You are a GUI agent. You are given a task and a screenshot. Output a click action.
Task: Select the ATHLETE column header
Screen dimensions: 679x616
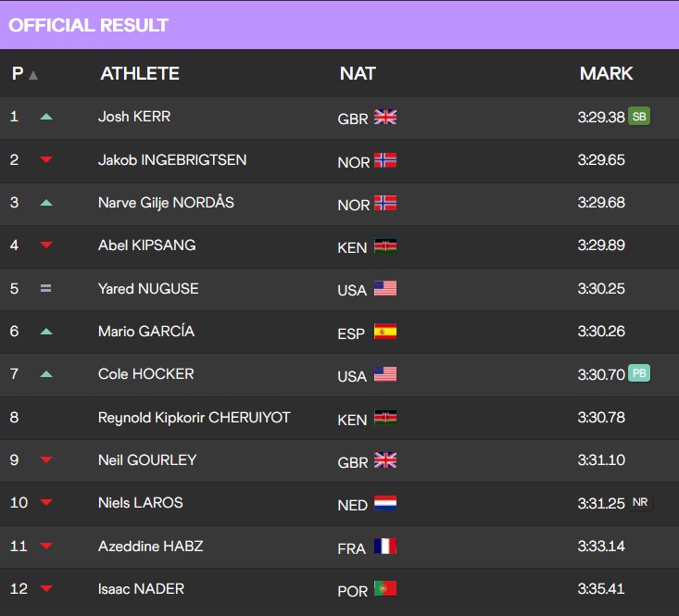(140, 73)
